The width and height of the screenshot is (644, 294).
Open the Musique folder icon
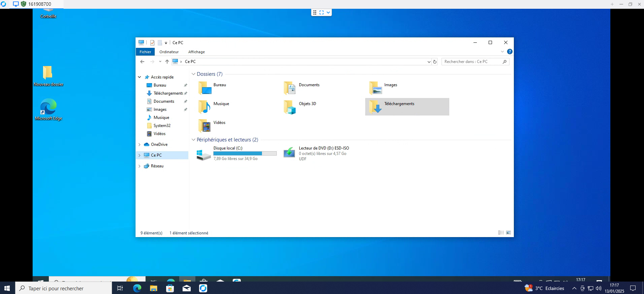tap(204, 107)
